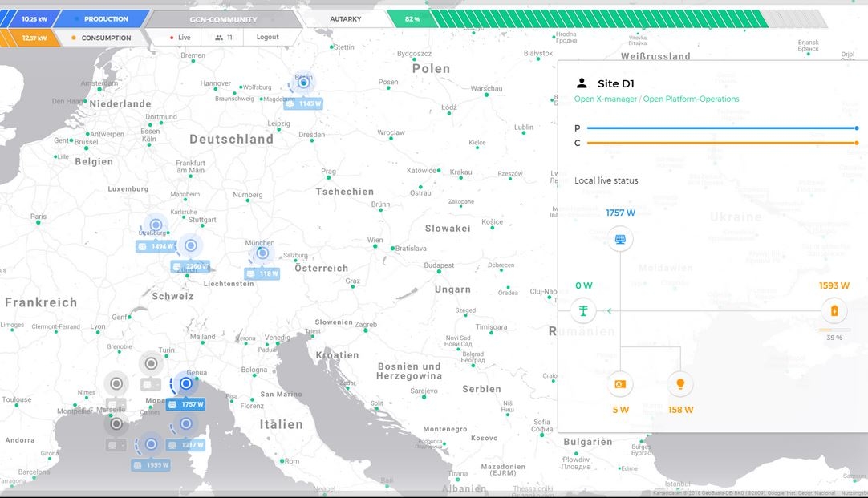Click the Deutschland map label
868x498 pixels.
click(x=231, y=139)
